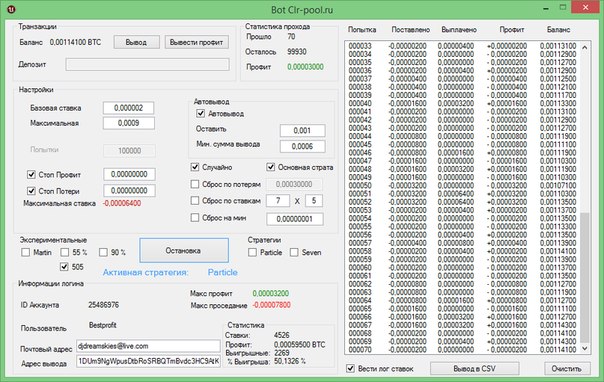The height and width of the screenshot is (382, 604).
Task: Close the Bot Clr-pool.ru window
Action: point(586,8)
